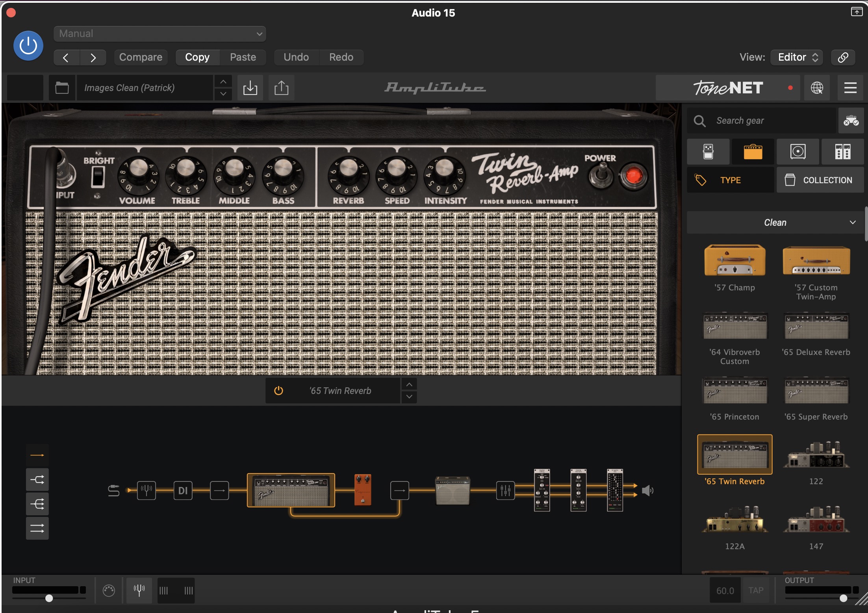Flip the amp POWER toggle switch
The image size is (868, 613).
tap(601, 176)
